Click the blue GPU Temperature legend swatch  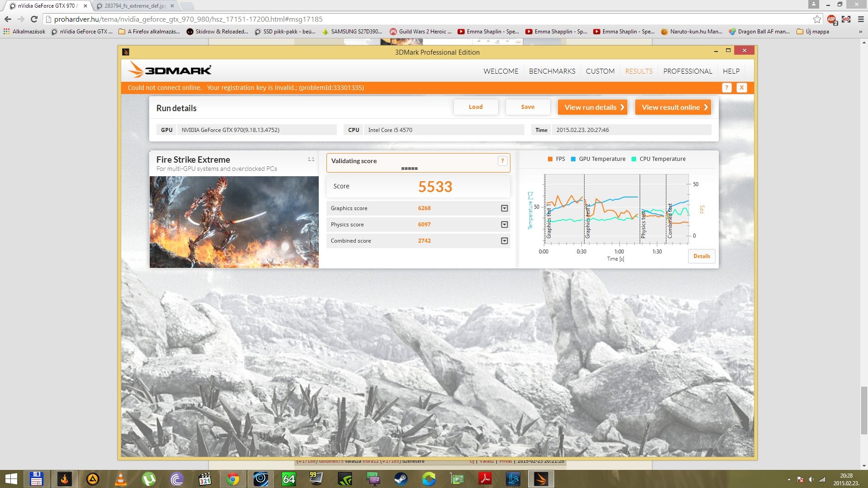[573, 159]
